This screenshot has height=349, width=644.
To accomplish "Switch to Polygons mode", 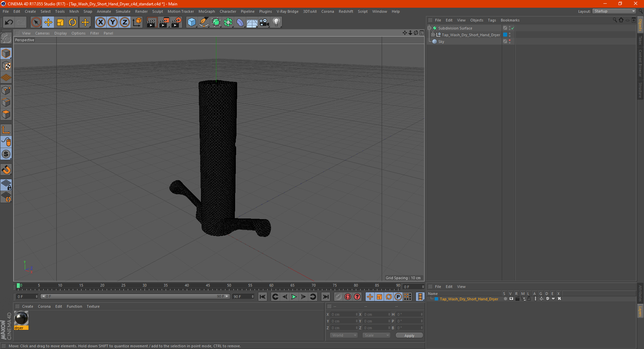I will click(6, 114).
